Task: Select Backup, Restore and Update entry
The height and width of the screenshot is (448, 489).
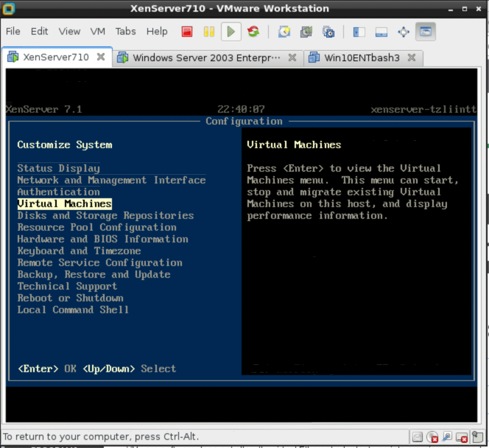Action: [x=94, y=275]
